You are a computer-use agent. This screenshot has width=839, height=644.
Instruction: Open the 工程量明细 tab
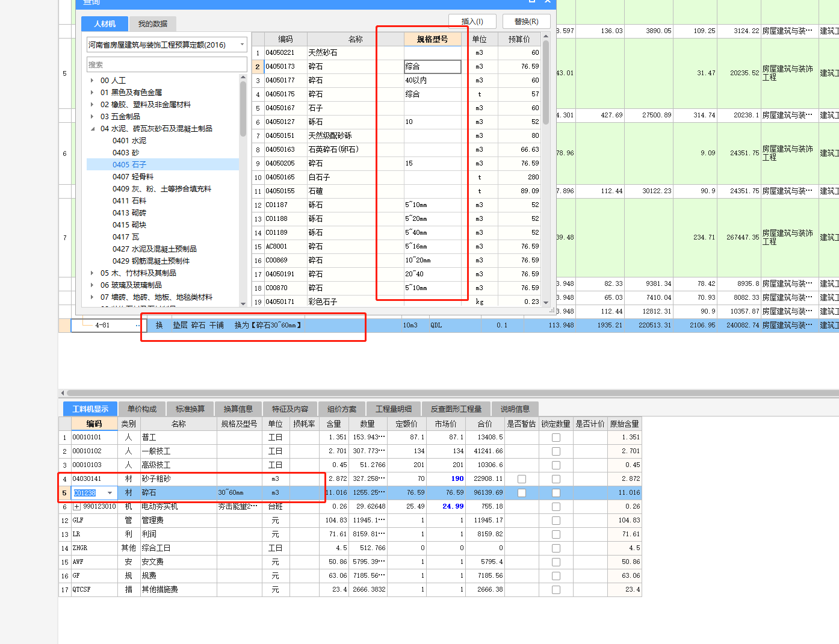point(394,409)
